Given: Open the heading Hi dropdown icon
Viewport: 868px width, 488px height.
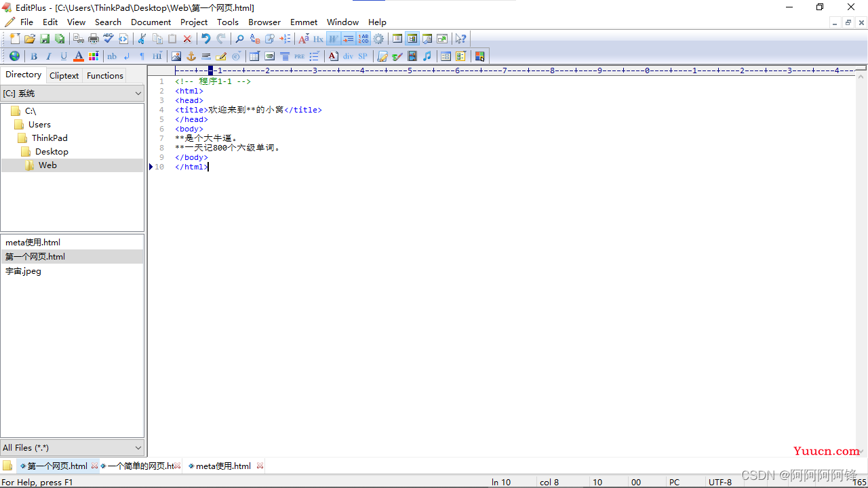Looking at the screenshot, I should 157,56.
